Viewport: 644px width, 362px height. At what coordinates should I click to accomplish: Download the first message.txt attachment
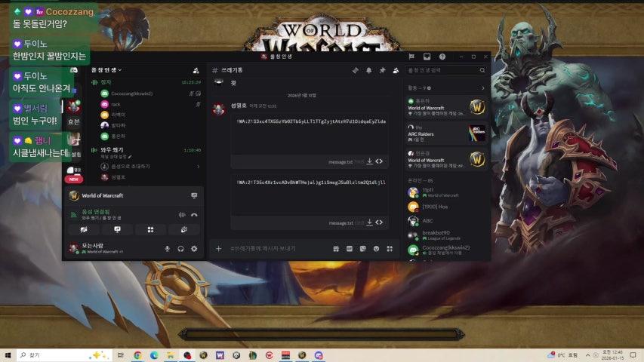point(370,161)
